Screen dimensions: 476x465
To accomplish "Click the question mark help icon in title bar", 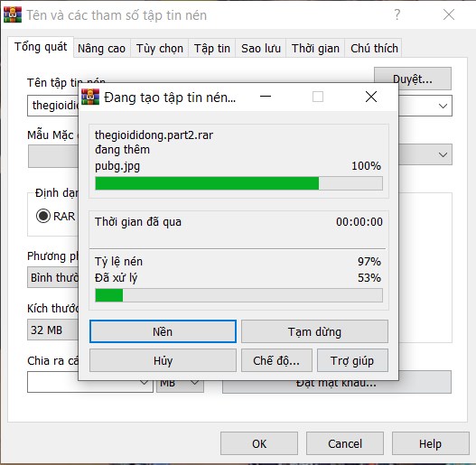I will click(x=397, y=14).
